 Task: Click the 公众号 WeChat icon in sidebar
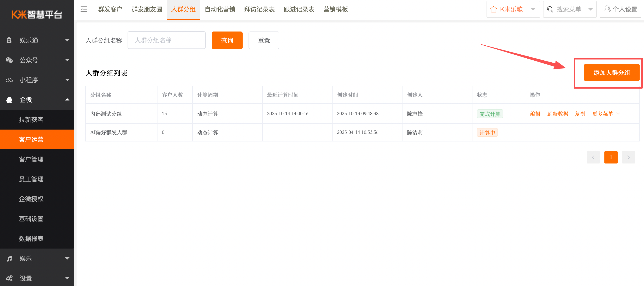[x=9, y=60]
